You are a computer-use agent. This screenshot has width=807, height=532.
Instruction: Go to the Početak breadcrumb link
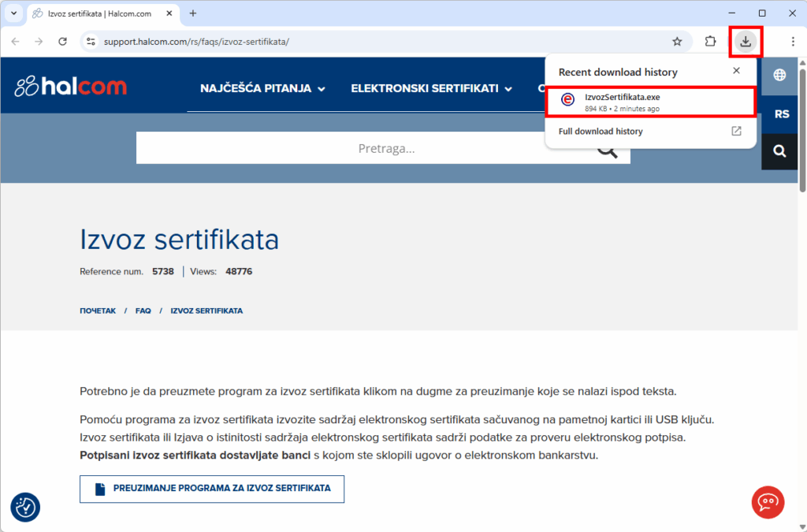coord(98,311)
